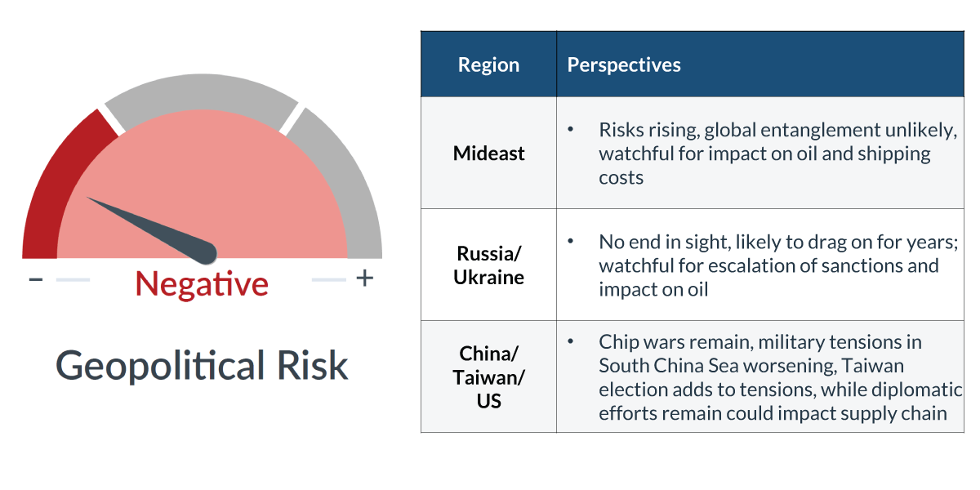Click the Mideast perspectives text about oil
The image size is (980, 490).
[x=764, y=154]
